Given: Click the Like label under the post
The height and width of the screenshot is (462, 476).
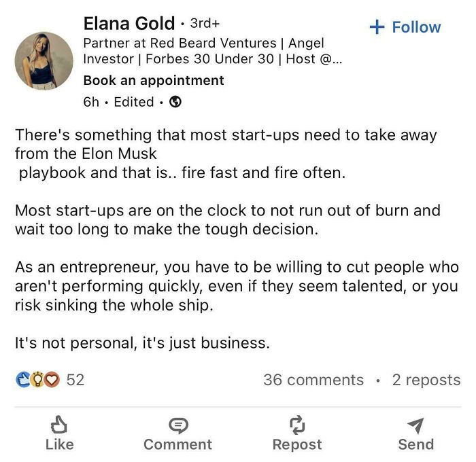Looking at the screenshot, I should pos(60,444).
